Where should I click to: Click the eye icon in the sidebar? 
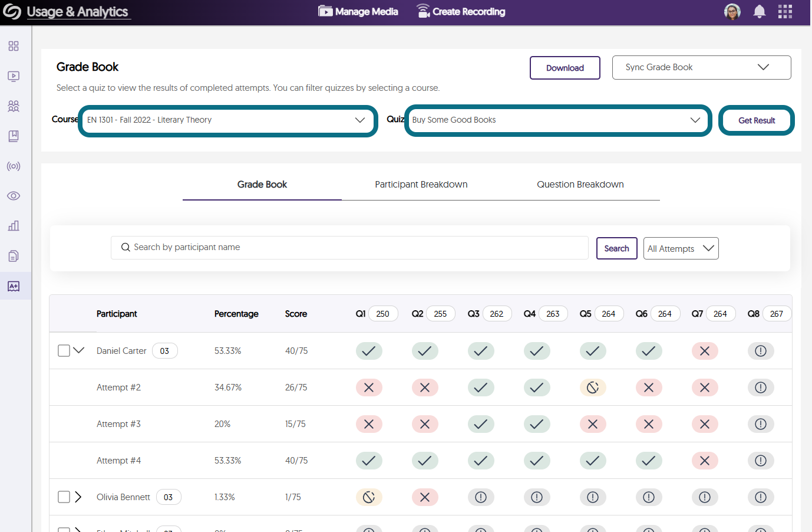(x=14, y=196)
